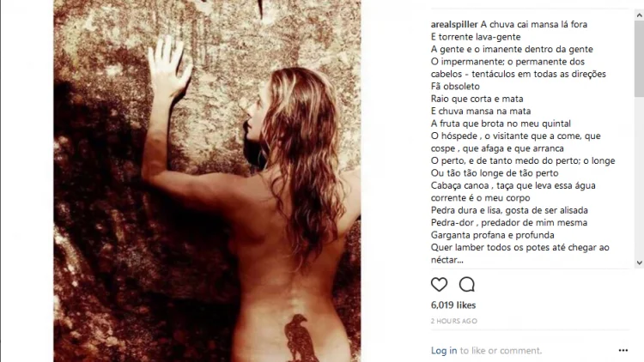Open comments via the speech bubble icon

click(x=467, y=285)
